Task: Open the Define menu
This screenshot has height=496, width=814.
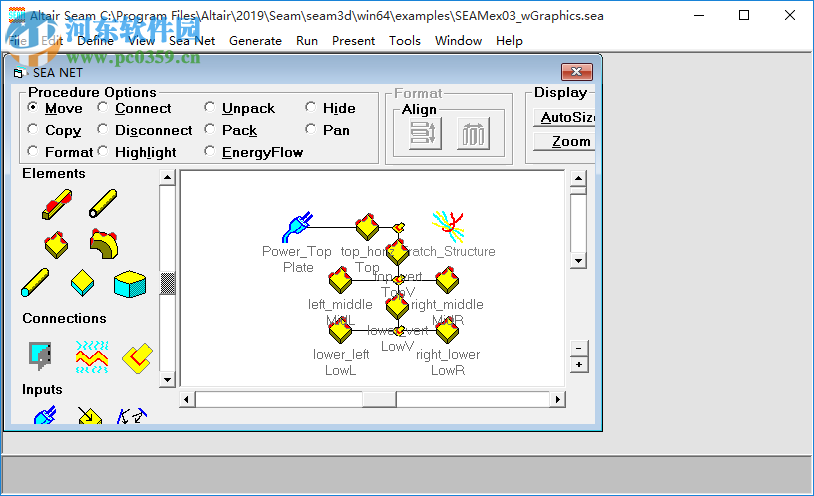Action: coord(96,41)
